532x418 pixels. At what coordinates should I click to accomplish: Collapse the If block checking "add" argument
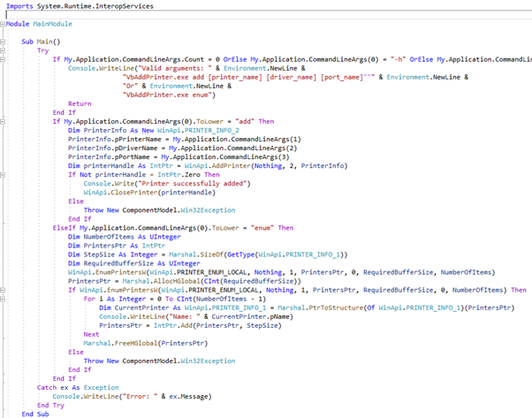coord(4,121)
